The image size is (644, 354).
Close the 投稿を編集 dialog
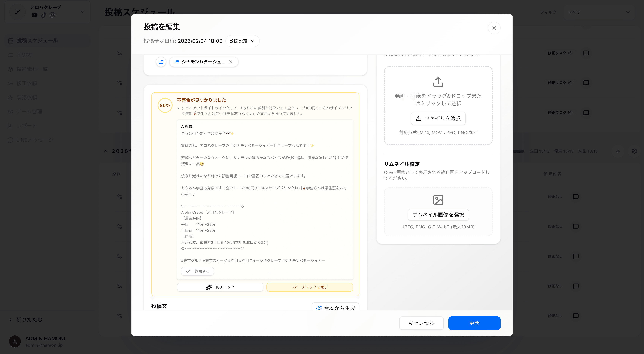[494, 28]
